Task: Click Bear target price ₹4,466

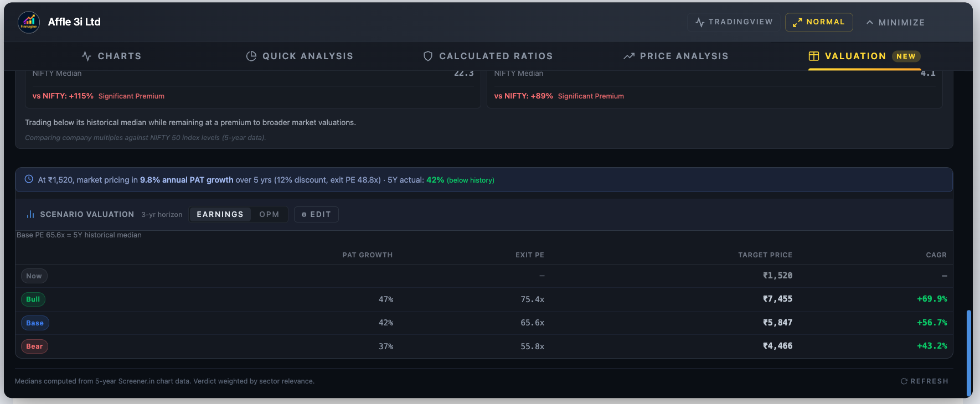Action: tap(777, 346)
